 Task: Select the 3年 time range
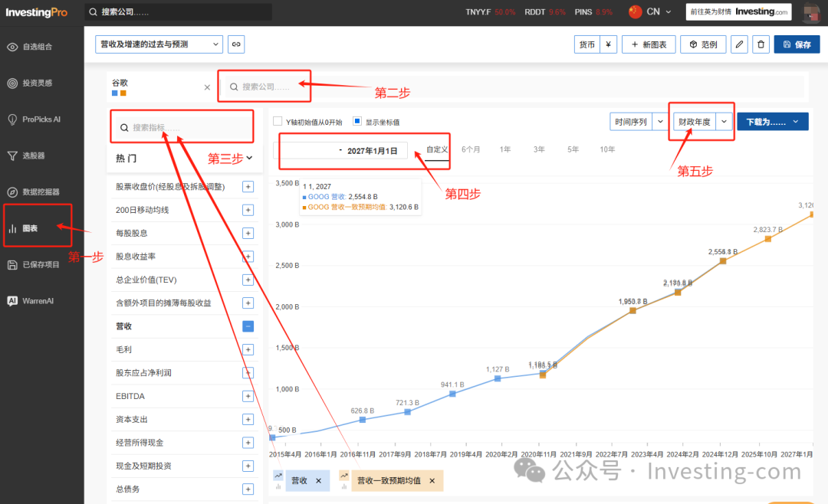(539, 150)
